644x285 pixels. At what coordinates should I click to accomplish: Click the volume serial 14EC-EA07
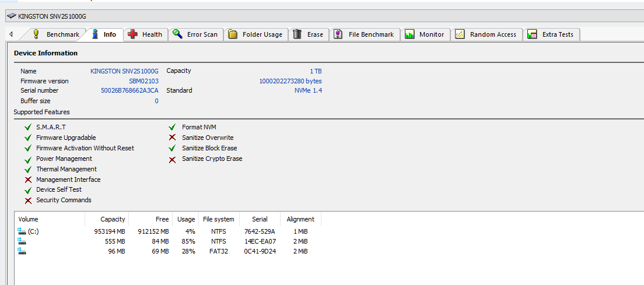point(260,241)
